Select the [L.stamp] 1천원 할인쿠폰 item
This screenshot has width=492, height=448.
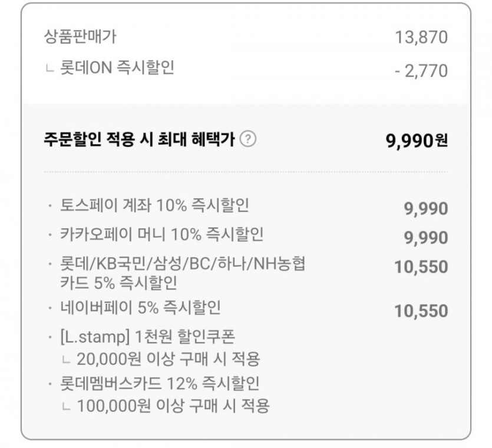[x=148, y=338]
